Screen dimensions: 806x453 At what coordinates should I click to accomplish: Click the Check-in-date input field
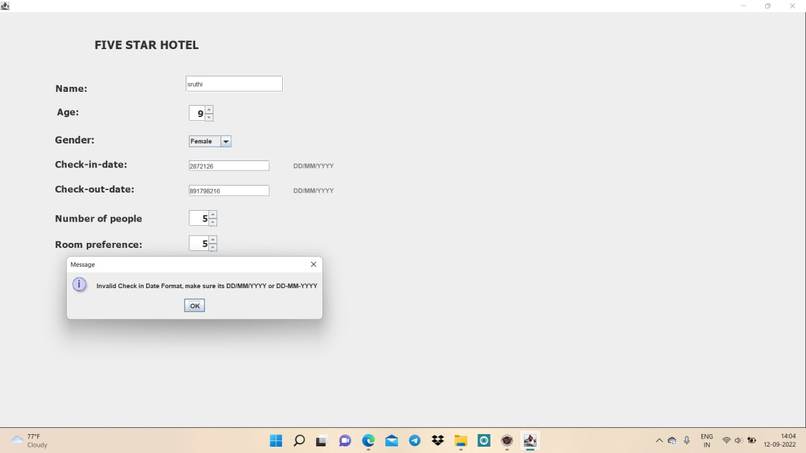point(229,166)
